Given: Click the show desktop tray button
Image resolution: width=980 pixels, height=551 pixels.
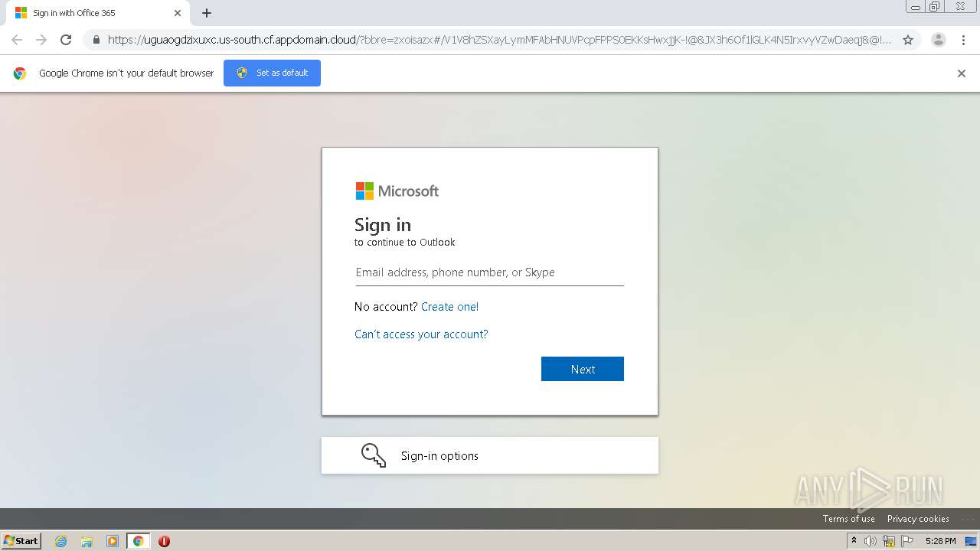Looking at the screenshot, I should (971, 541).
